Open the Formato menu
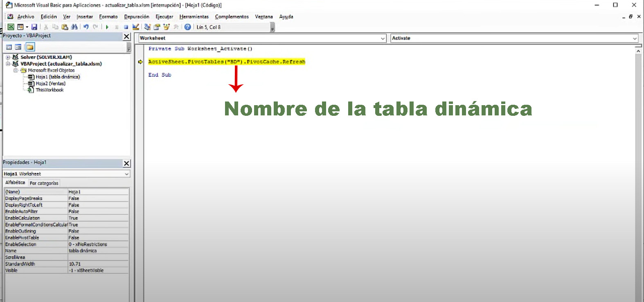644x302 pixels. [x=108, y=17]
